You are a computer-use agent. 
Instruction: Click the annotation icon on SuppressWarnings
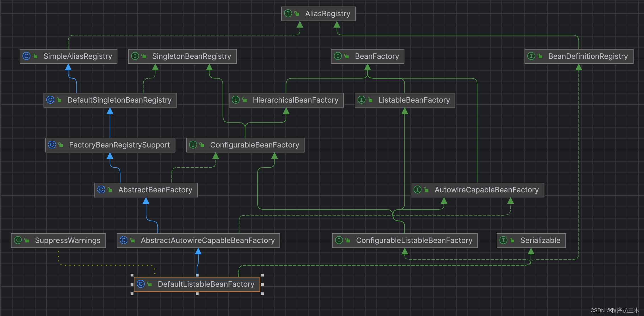[18, 240]
